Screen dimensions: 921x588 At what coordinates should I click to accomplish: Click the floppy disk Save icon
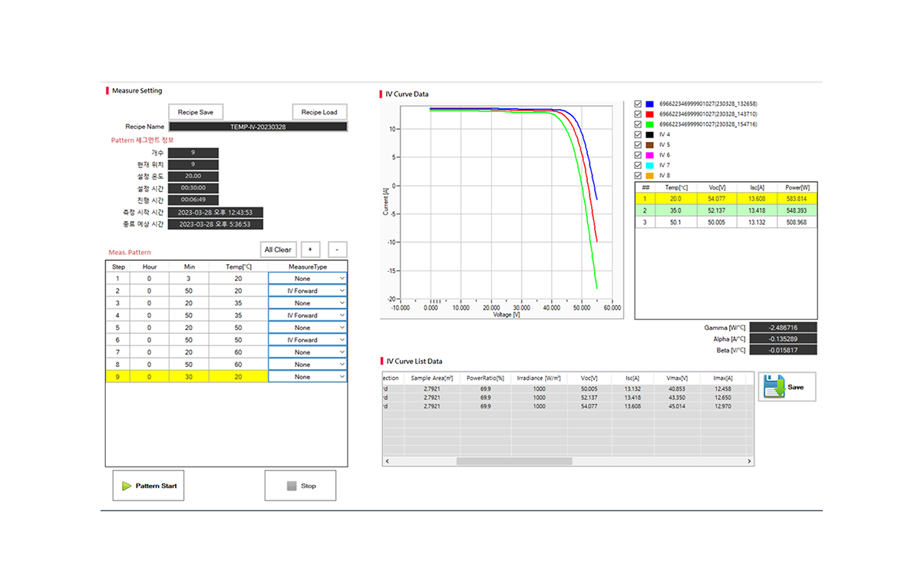[x=774, y=387]
